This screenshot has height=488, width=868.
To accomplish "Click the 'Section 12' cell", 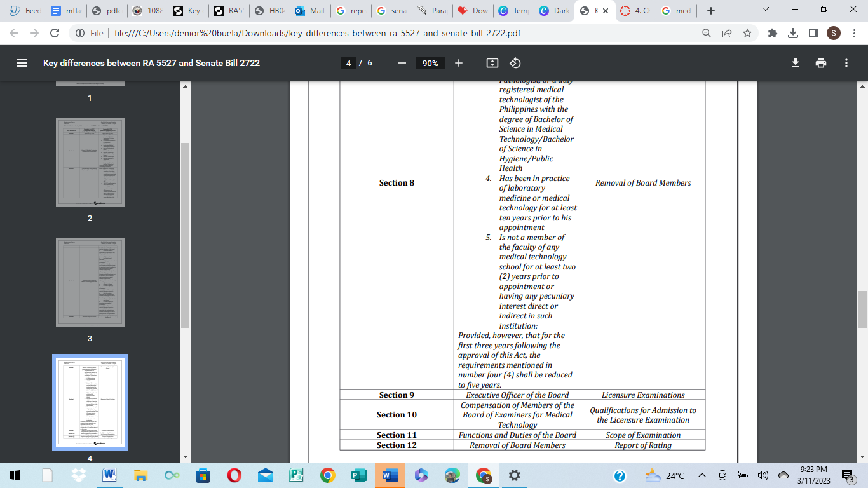I will [x=397, y=445].
